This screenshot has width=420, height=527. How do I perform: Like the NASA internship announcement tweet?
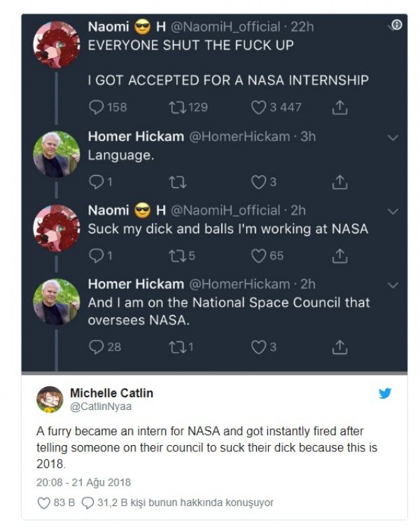click(258, 107)
